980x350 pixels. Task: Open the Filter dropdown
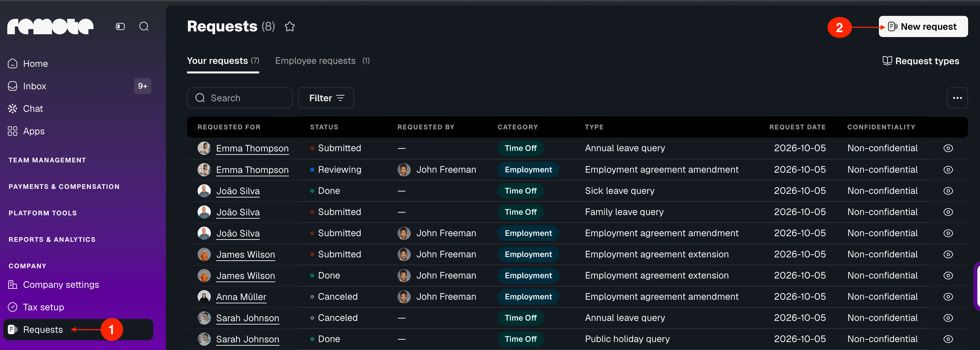[326, 98]
